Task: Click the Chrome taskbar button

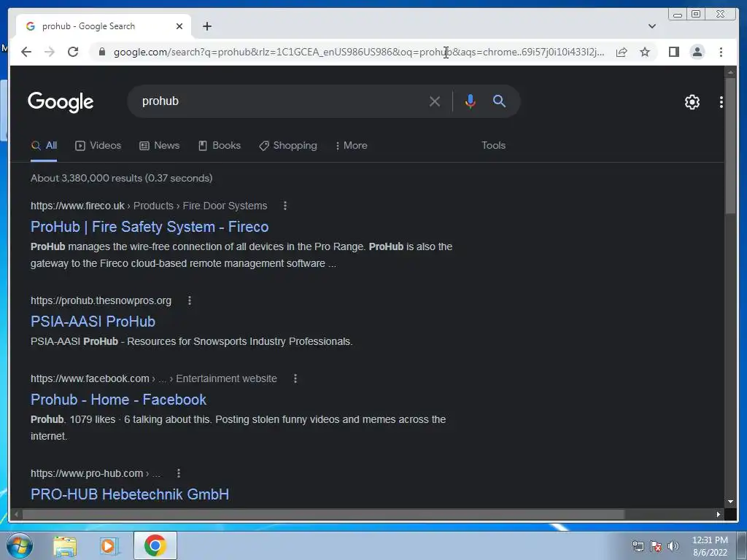Action: (x=155, y=545)
